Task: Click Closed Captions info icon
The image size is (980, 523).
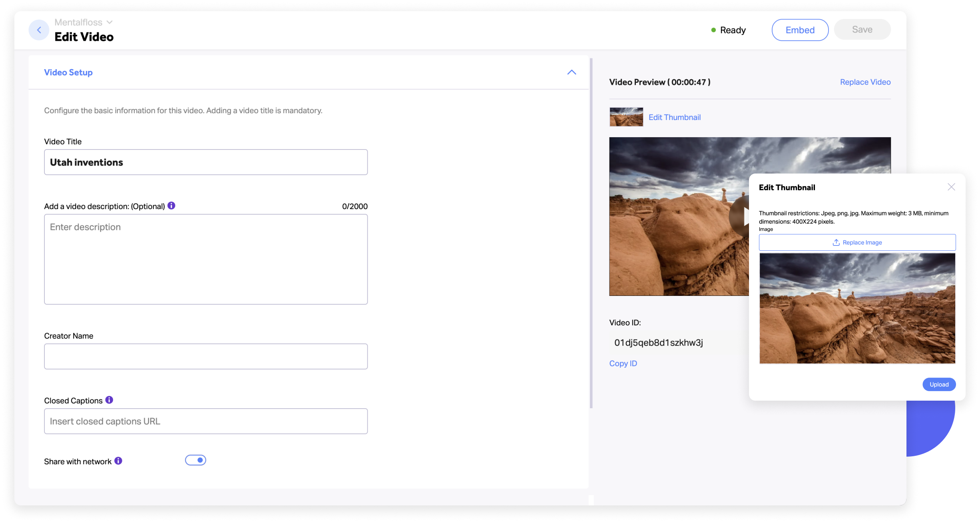Action: pyautogui.click(x=109, y=400)
